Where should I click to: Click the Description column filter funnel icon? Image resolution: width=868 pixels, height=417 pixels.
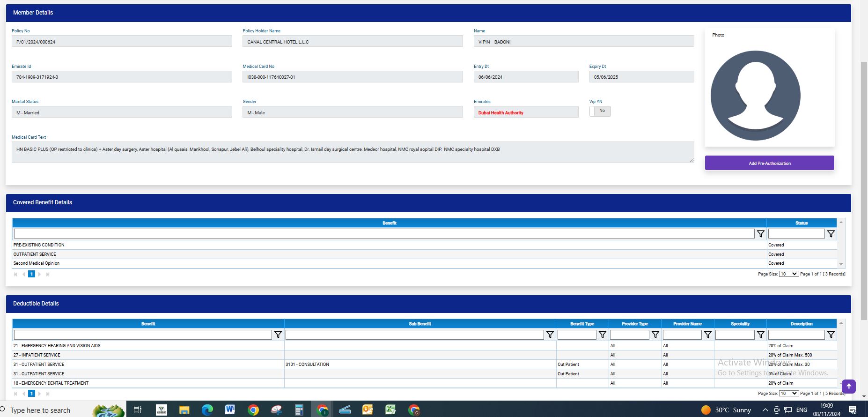point(831,335)
